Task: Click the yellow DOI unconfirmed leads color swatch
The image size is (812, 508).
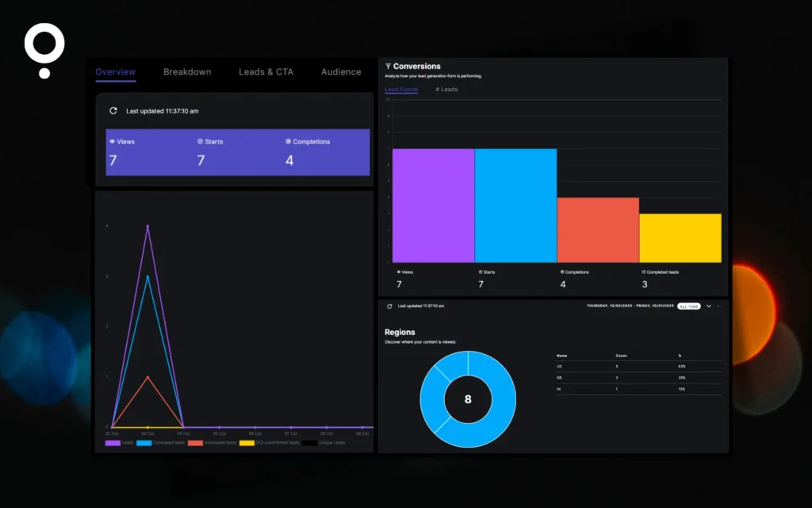Action: pos(247,443)
